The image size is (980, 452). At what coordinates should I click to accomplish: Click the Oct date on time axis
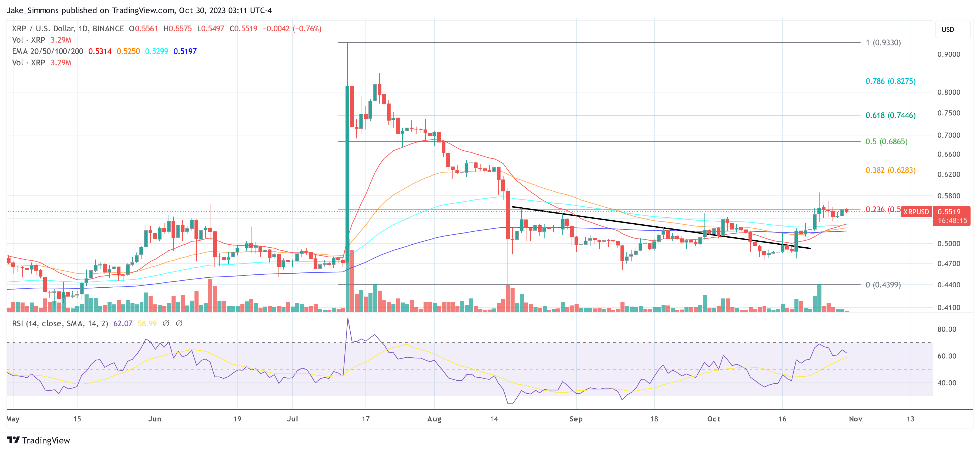714,419
